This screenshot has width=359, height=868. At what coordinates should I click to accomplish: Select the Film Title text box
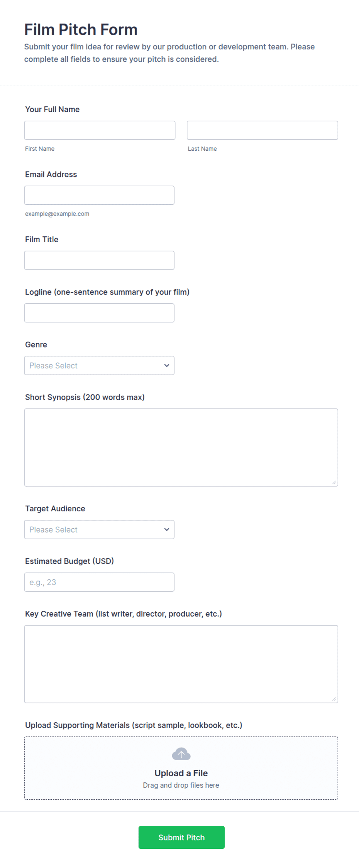pos(99,260)
